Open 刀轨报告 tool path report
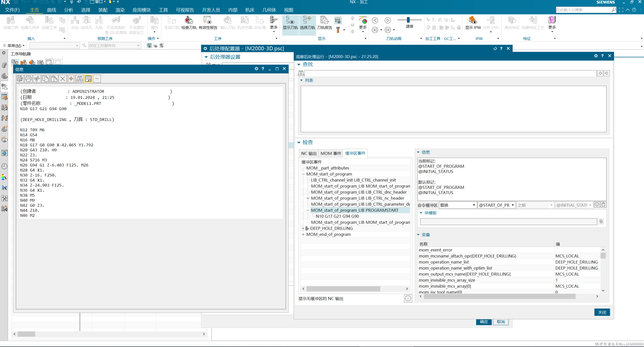The height and width of the screenshot is (347, 644). [x=324, y=23]
